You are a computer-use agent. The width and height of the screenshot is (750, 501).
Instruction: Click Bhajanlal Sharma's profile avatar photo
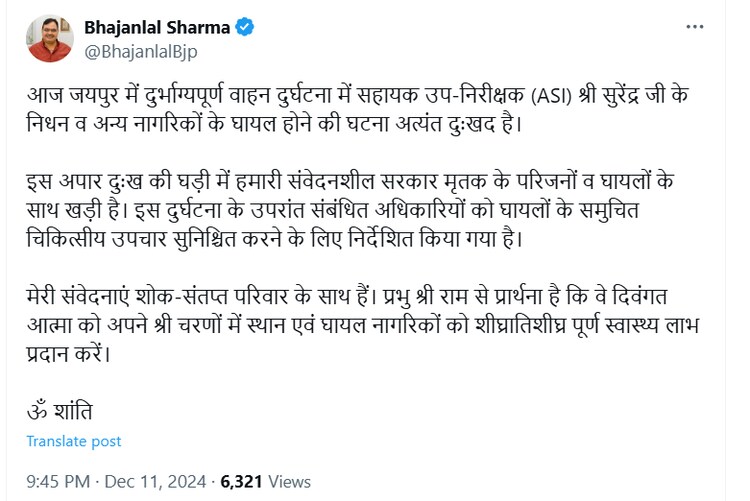click(x=49, y=39)
